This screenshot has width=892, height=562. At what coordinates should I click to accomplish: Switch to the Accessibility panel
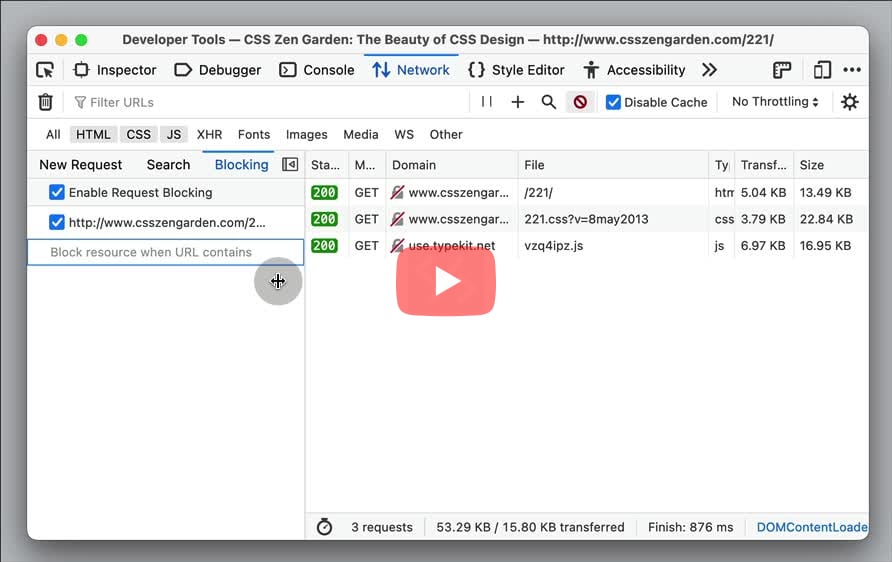coord(634,70)
